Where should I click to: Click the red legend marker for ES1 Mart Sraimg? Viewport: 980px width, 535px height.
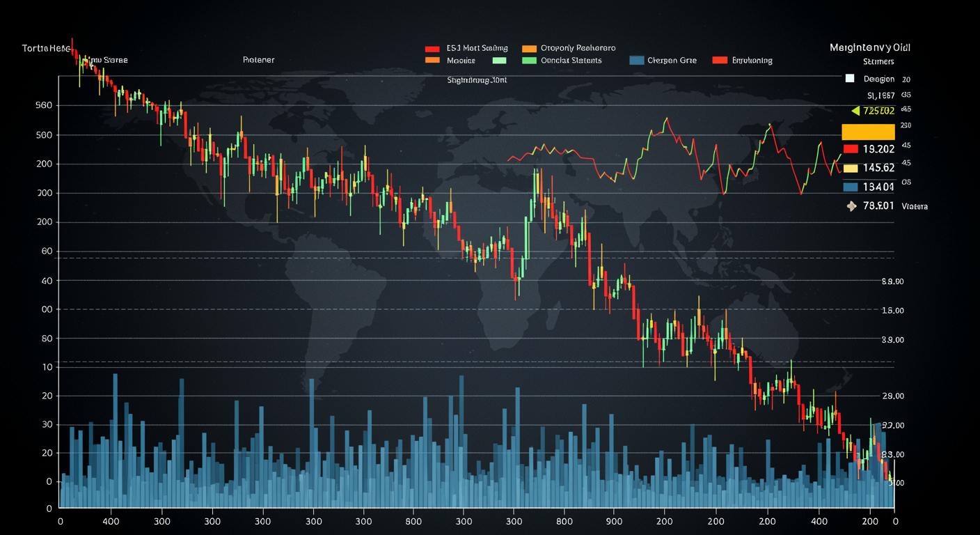tap(432, 49)
